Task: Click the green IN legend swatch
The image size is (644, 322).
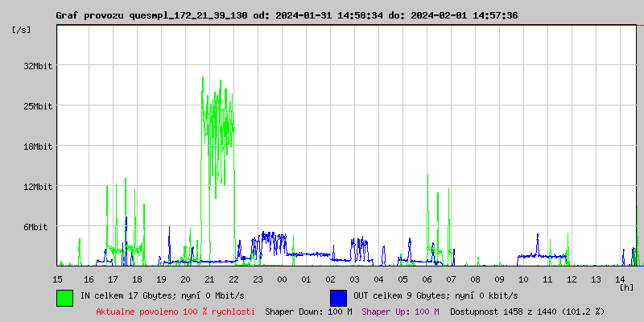Action: tap(64, 297)
